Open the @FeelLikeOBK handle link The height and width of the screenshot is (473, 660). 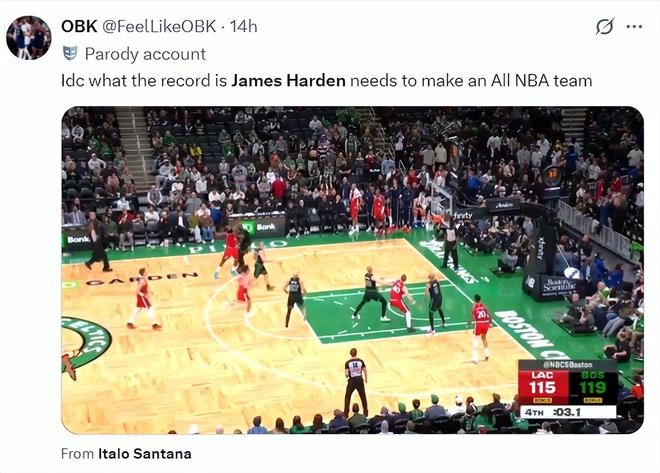[159, 27]
